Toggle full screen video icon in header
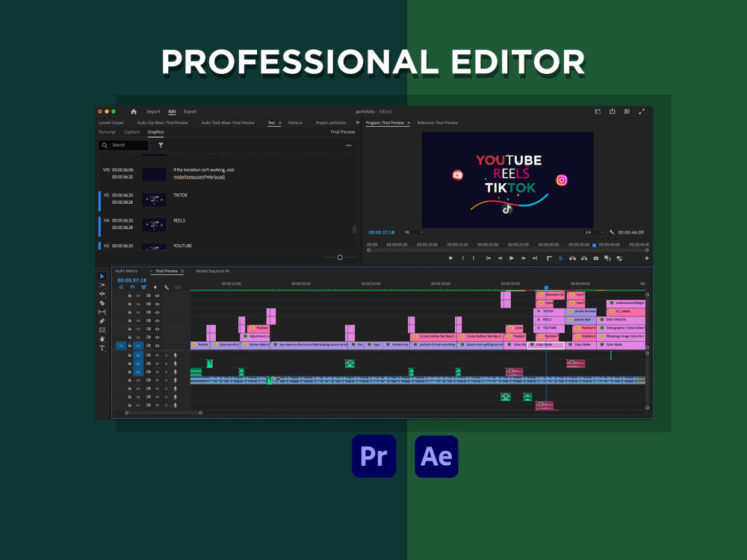The image size is (747, 560). [642, 111]
